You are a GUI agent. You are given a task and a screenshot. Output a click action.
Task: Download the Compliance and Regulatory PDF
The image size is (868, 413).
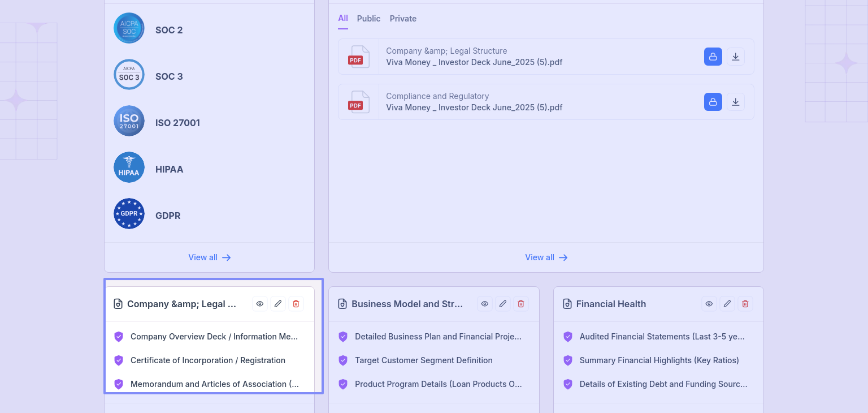click(x=735, y=102)
